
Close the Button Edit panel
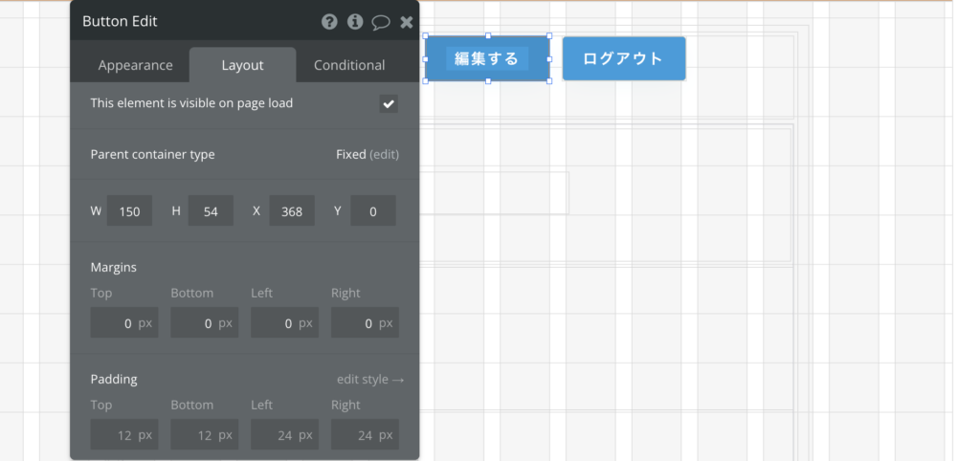(406, 22)
